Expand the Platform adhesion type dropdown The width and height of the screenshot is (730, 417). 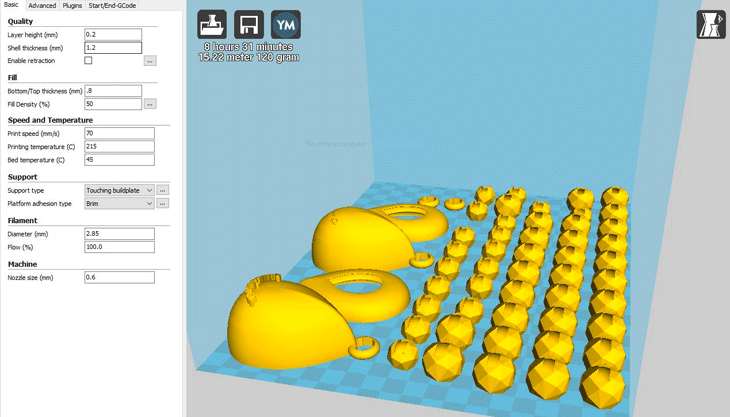(119, 203)
